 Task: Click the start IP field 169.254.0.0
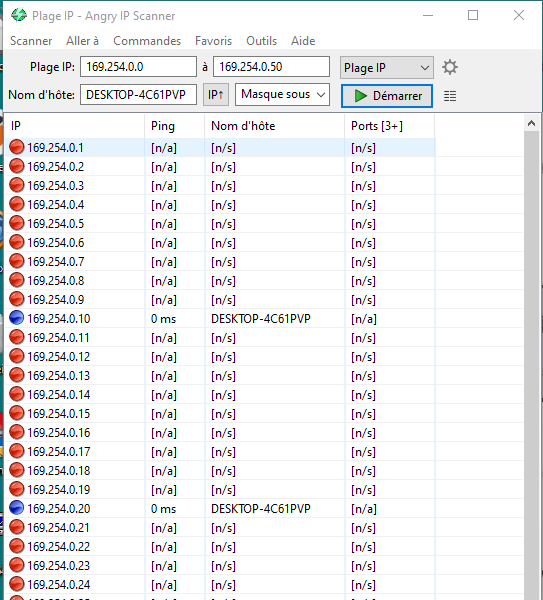(x=138, y=67)
